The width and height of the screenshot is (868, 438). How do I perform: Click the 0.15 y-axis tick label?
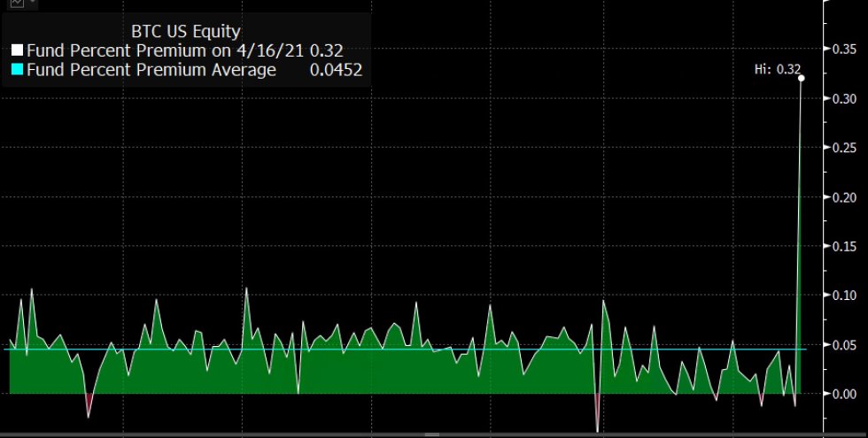[843, 246]
